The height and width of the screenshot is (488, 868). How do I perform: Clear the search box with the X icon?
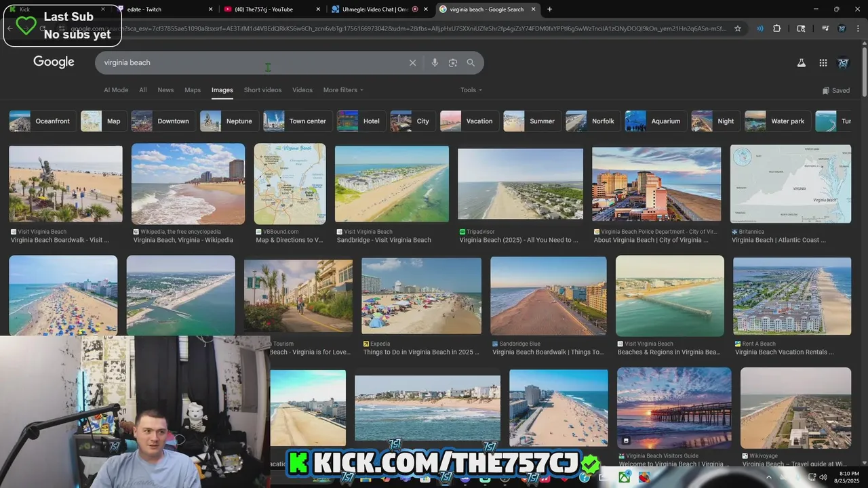coord(412,63)
